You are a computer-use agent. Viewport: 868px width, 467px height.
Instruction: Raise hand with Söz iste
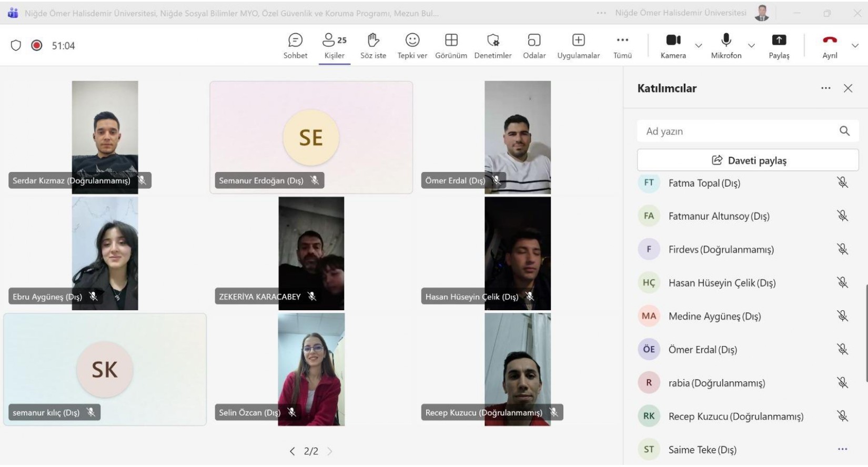click(373, 45)
